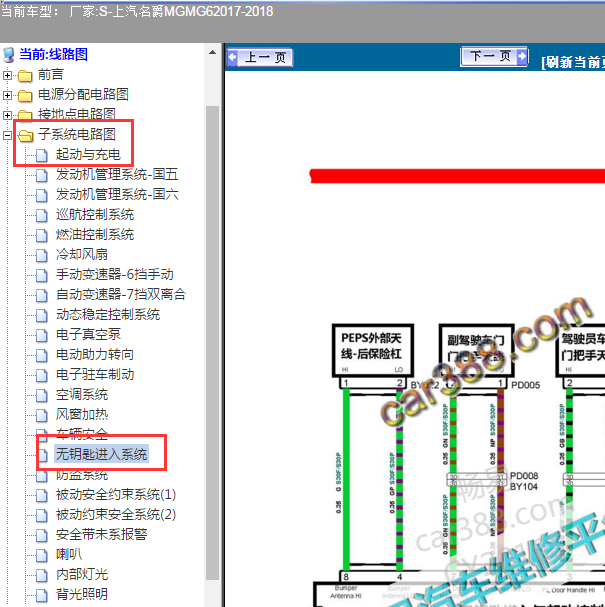
Task: Select 前言 in the tree
Action: click(51, 75)
